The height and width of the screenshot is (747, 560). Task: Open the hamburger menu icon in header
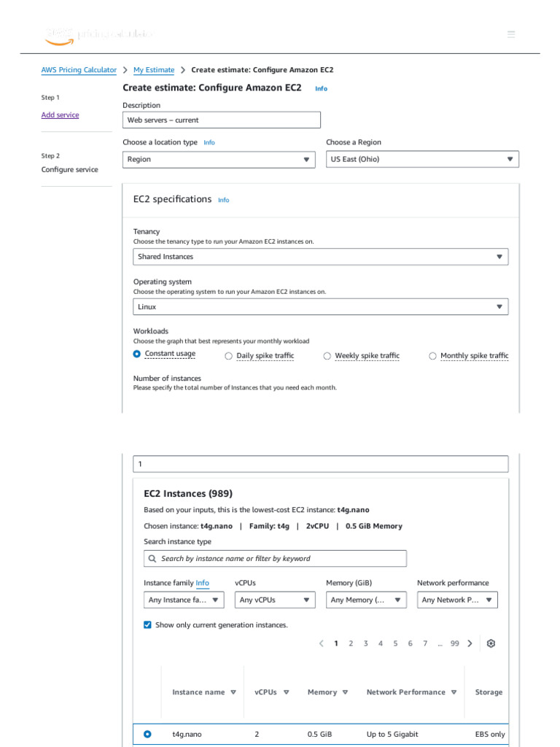(x=511, y=34)
